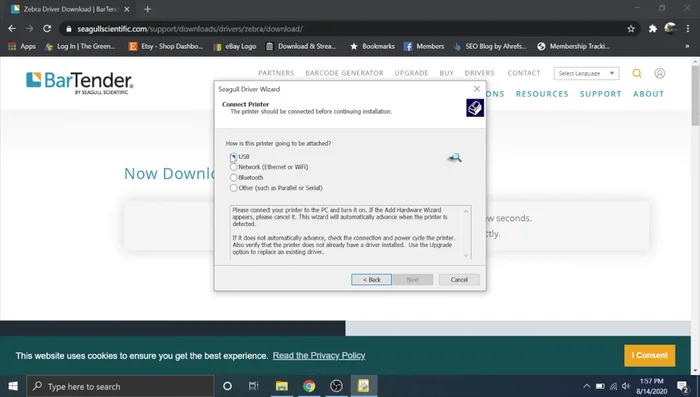The width and height of the screenshot is (700, 397).
Task: Click the printer search magnifier icon
Action: 454,158
